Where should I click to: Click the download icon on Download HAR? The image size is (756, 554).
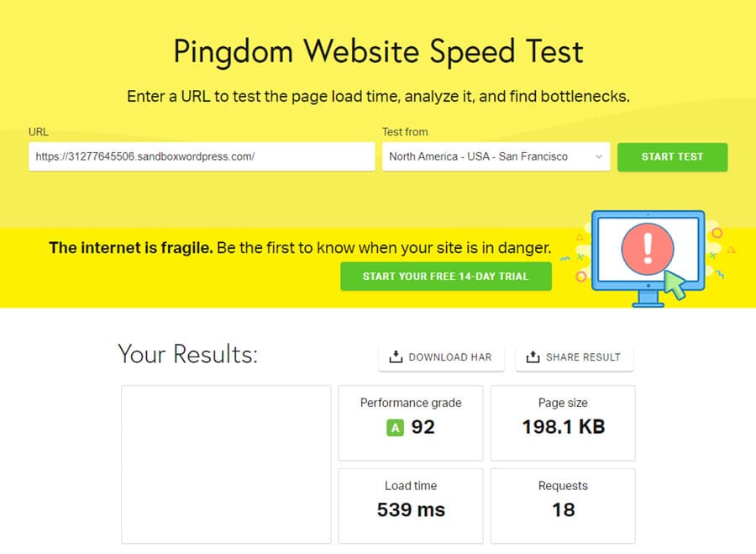pyautogui.click(x=395, y=356)
